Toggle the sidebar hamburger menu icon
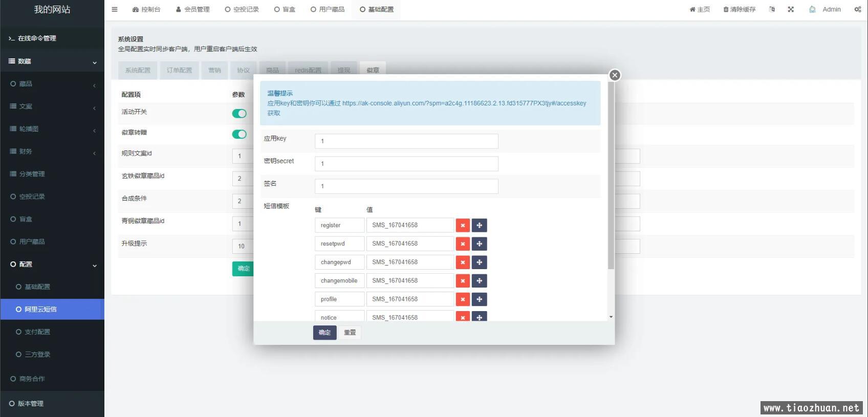The image size is (868, 417). point(115,9)
